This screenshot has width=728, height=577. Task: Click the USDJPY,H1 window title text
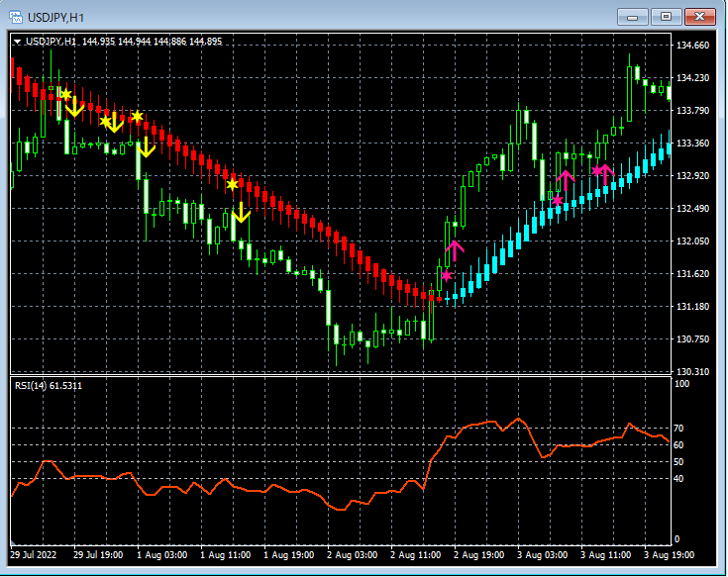pyautogui.click(x=55, y=18)
